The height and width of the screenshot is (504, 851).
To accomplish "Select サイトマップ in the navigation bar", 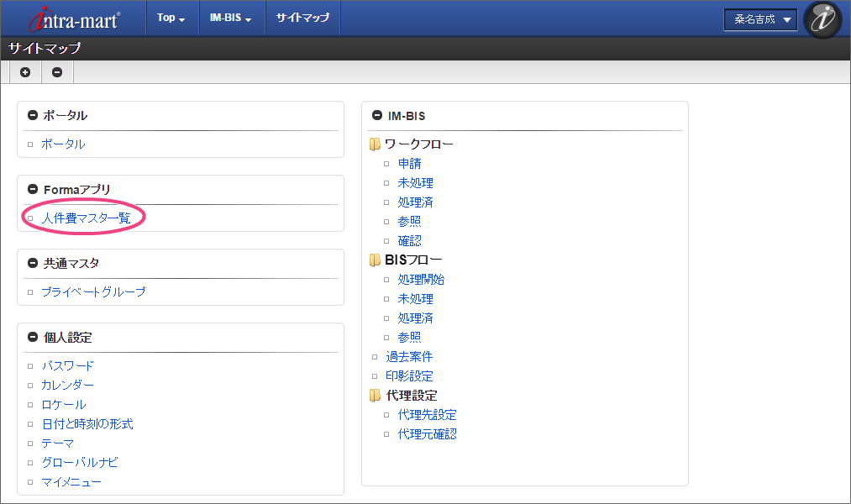I will coord(302,18).
